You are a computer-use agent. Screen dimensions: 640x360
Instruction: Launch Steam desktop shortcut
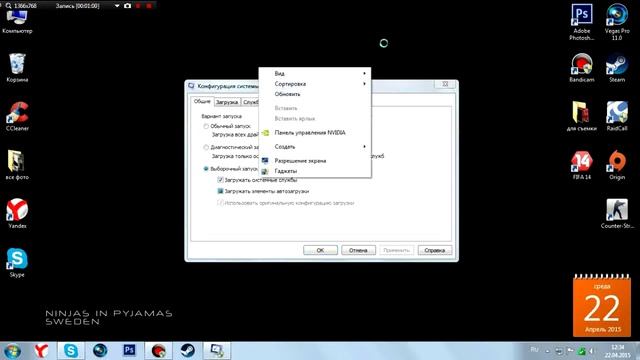(x=617, y=68)
